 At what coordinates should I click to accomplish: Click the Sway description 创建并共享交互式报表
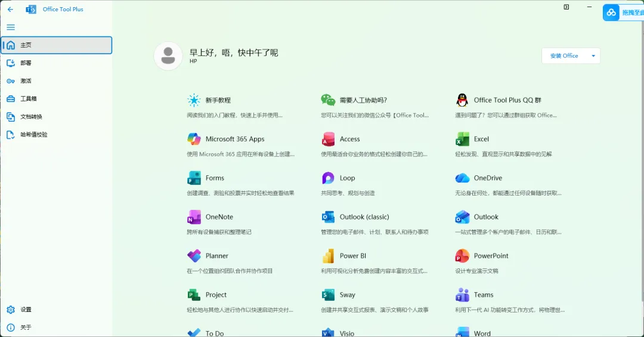point(374,310)
